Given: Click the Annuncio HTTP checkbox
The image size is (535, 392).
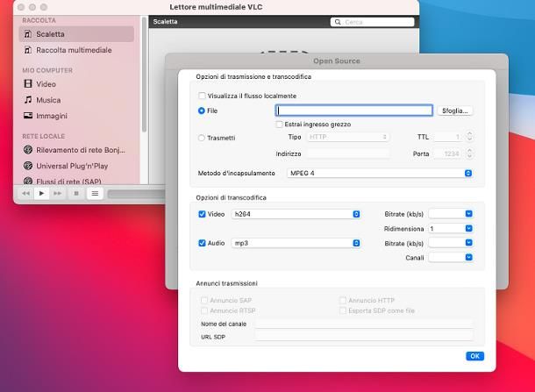Looking at the screenshot, I should click(343, 300).
